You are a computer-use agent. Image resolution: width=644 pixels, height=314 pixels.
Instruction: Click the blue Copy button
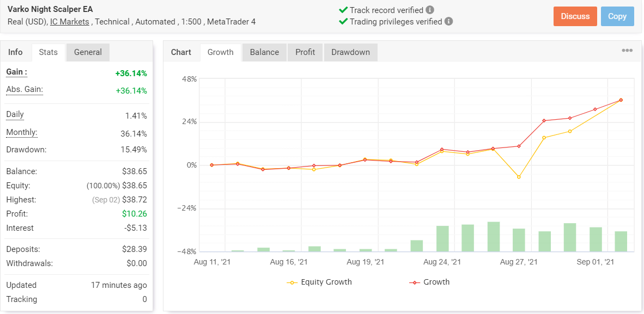[617, 16]
